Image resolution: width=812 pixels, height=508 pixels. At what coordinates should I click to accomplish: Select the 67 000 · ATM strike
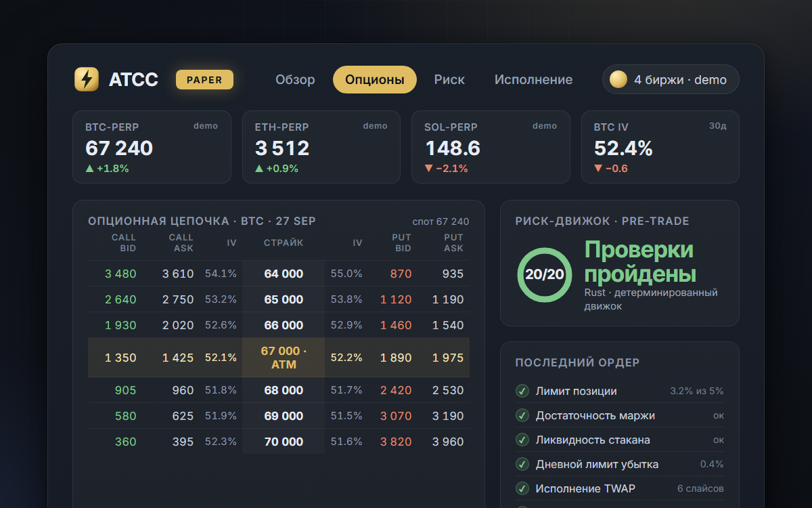click(x=284, y=358)
